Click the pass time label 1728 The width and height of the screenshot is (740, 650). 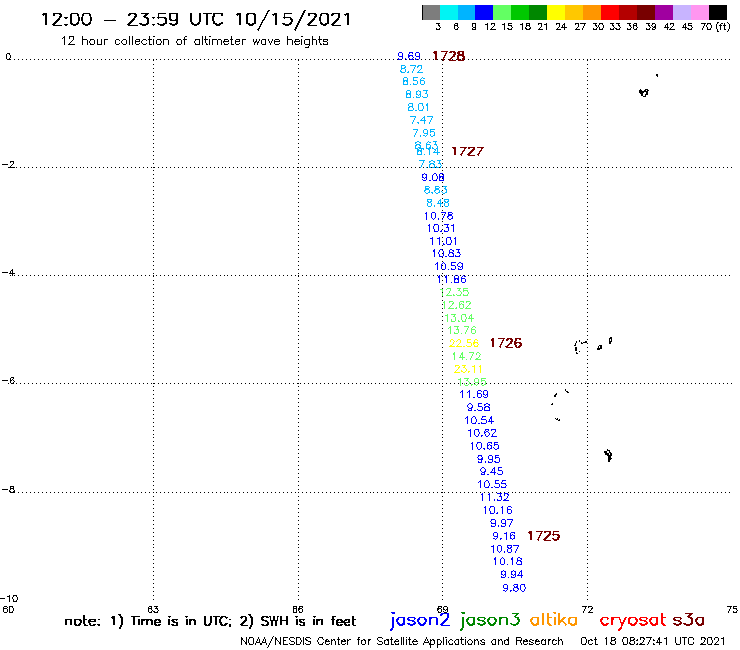(x=449, y=56)
